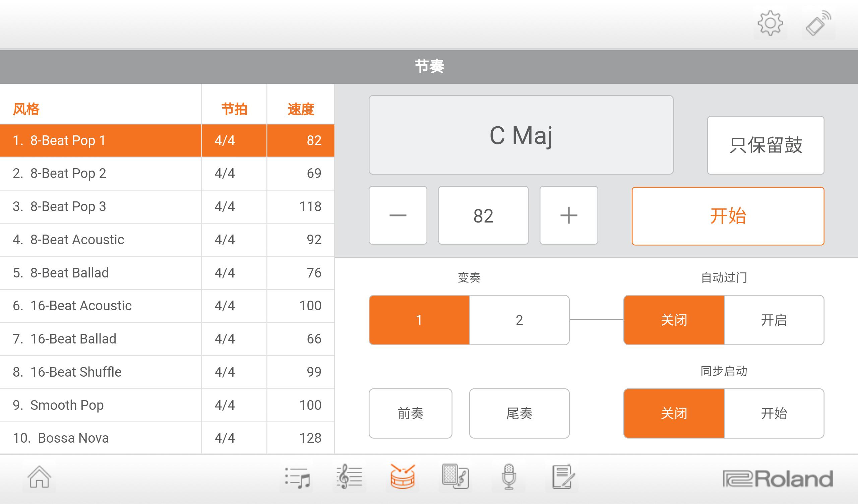Choose the 8-Beat Acoustic rhythm

pyautogui.click(x=167, y=240)
